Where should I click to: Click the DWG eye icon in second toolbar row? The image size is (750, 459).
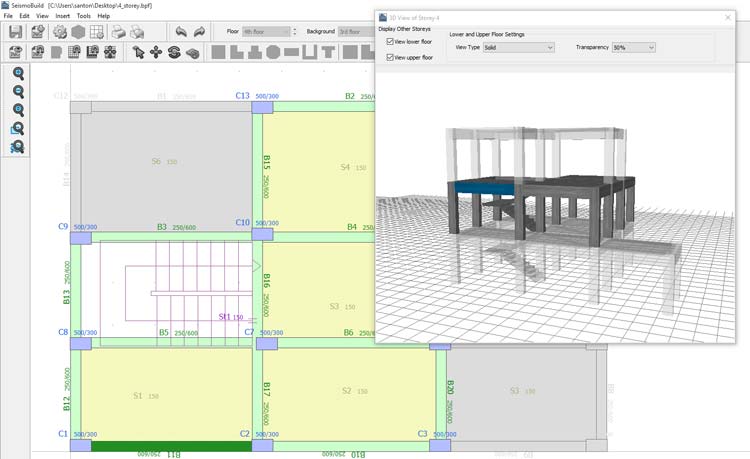[x=16, y=52]
